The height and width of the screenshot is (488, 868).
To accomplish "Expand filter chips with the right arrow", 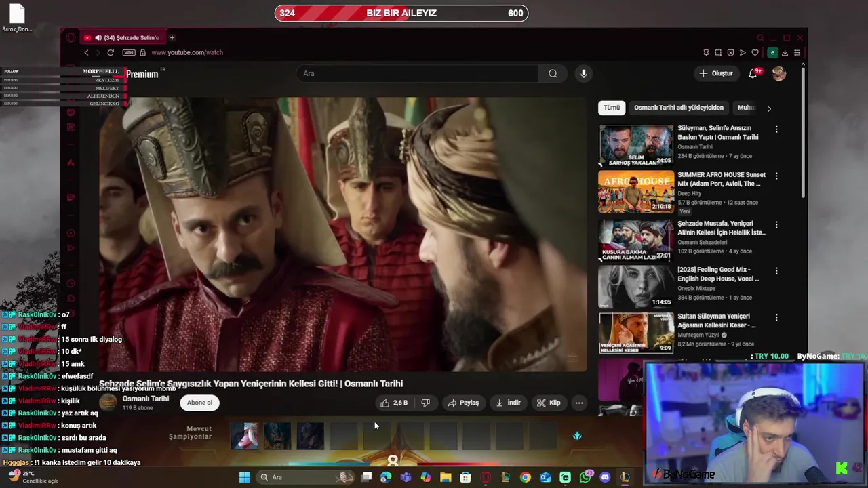I will [768, 108].
